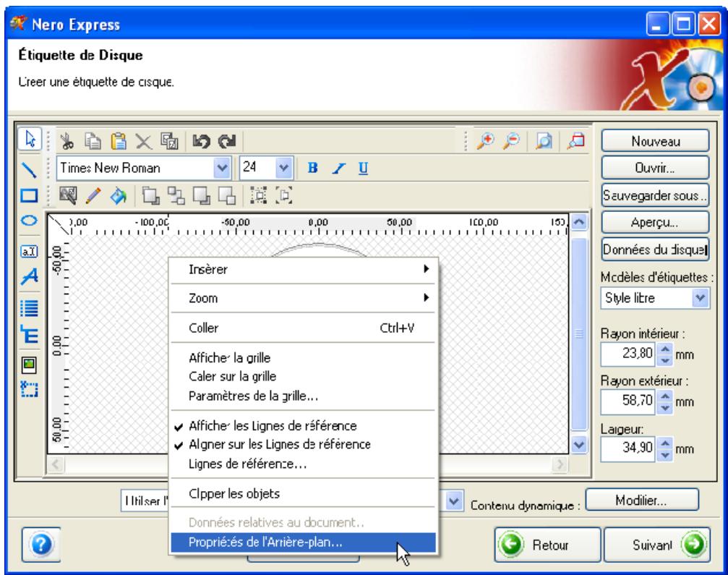The image size is (728, 575).
Task: Open Données du disque
Action: click(x=655, y=250)
